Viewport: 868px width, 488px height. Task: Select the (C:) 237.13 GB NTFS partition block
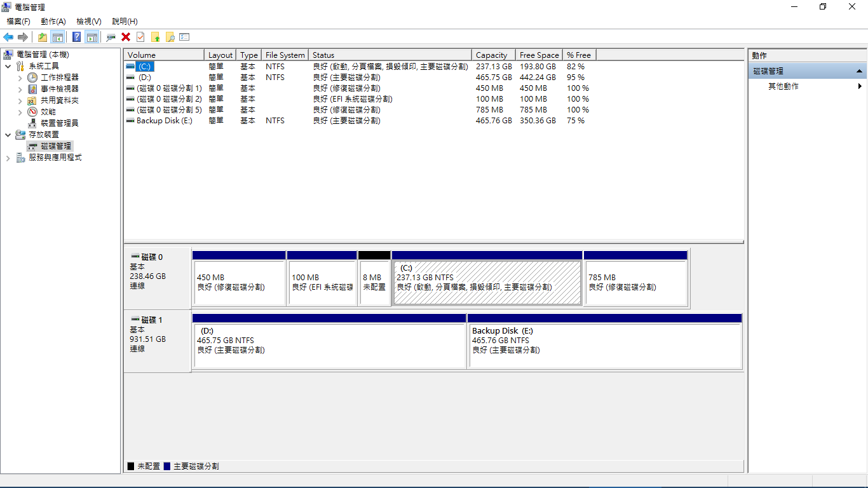pos(487,278)
